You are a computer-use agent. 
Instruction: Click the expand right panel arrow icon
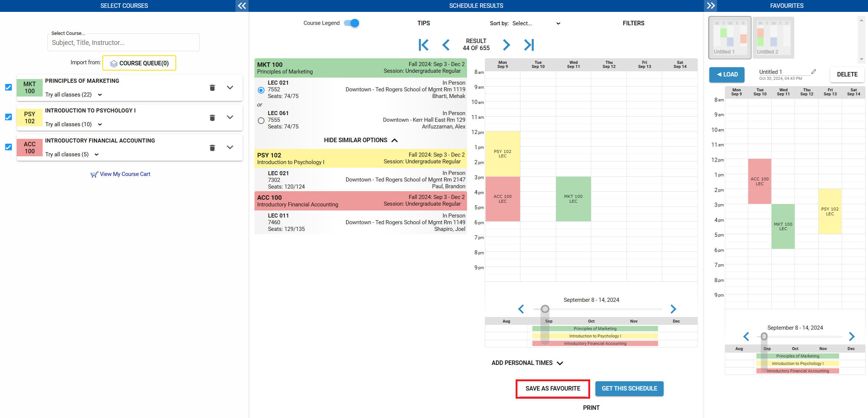(x=710, y=6)
